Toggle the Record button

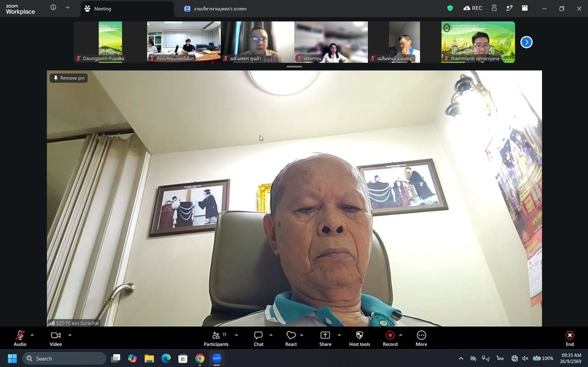pyautogui.click(x=390, y=338)
